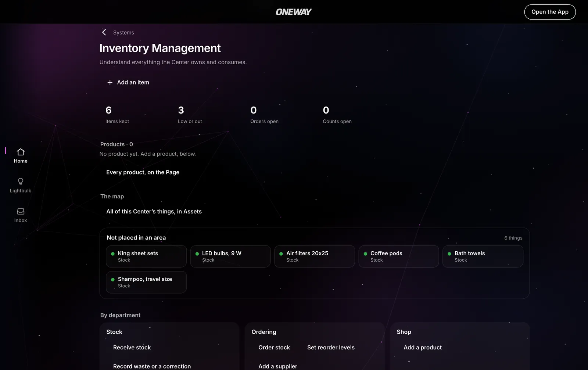Open the Systems breadcrumb link
Image resolution: width=588 pixels, height=370 pixels.
[123, 32]
